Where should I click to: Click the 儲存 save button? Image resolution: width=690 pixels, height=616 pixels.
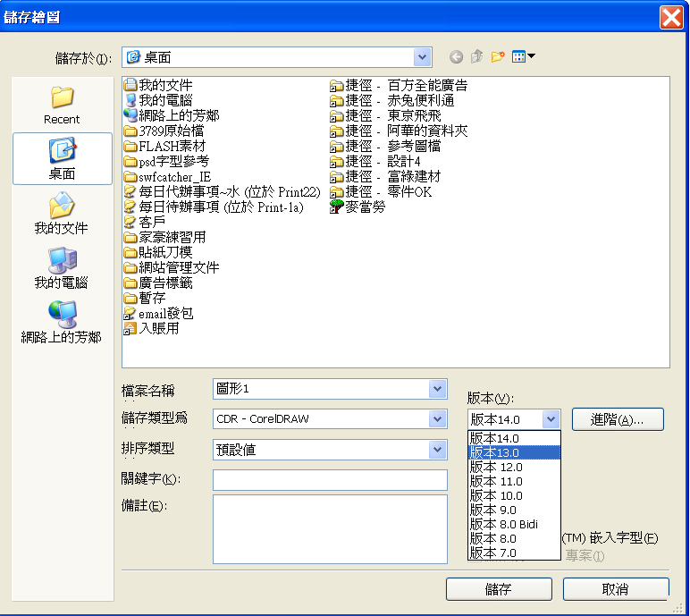[499, 589]
